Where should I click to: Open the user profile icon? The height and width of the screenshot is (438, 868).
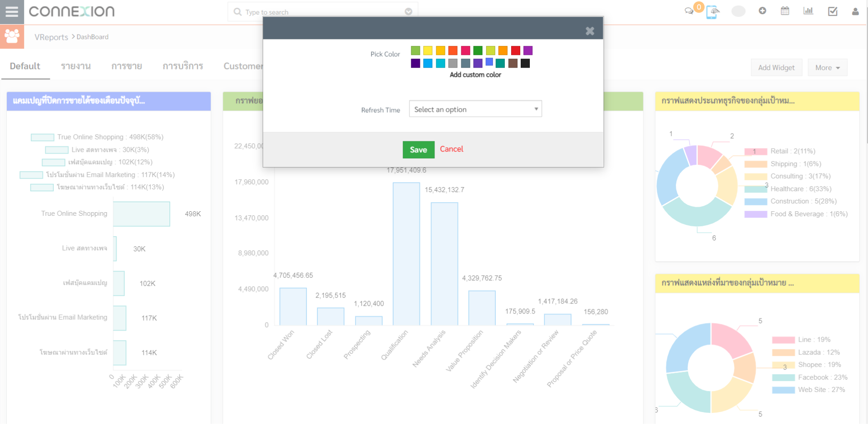[855, 11]
